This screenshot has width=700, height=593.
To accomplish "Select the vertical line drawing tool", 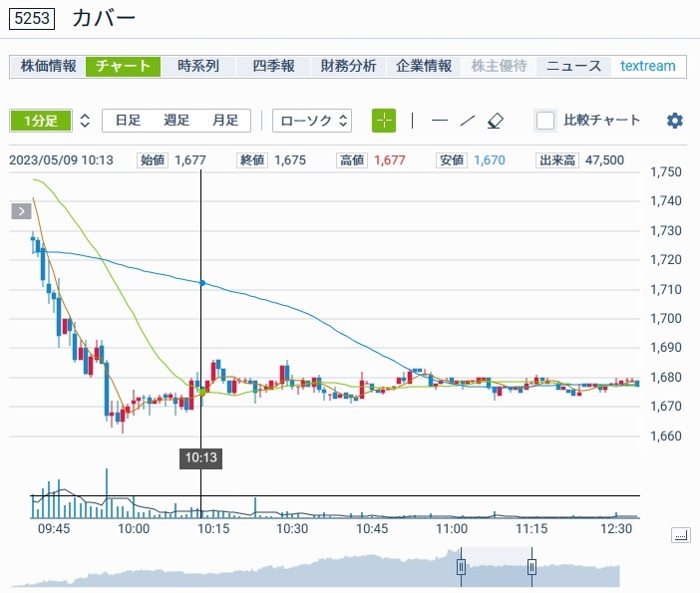I will [x=412, y=121].
